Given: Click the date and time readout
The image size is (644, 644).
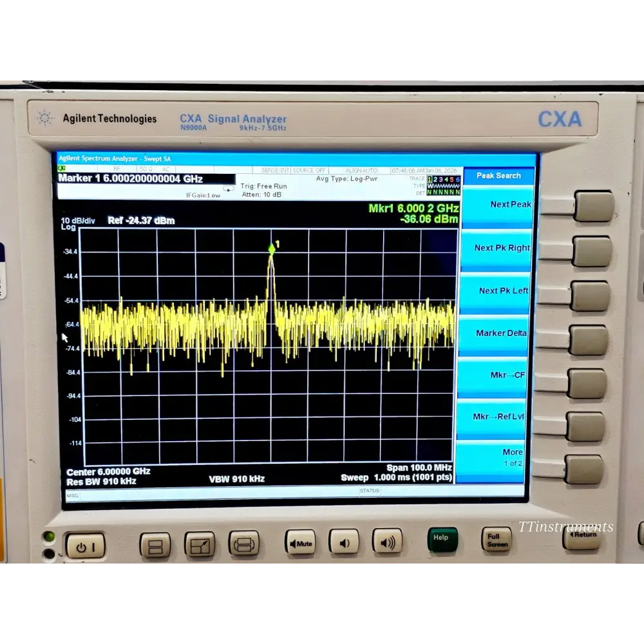Looking at the screenshot, I should click(x=424, y=171).
